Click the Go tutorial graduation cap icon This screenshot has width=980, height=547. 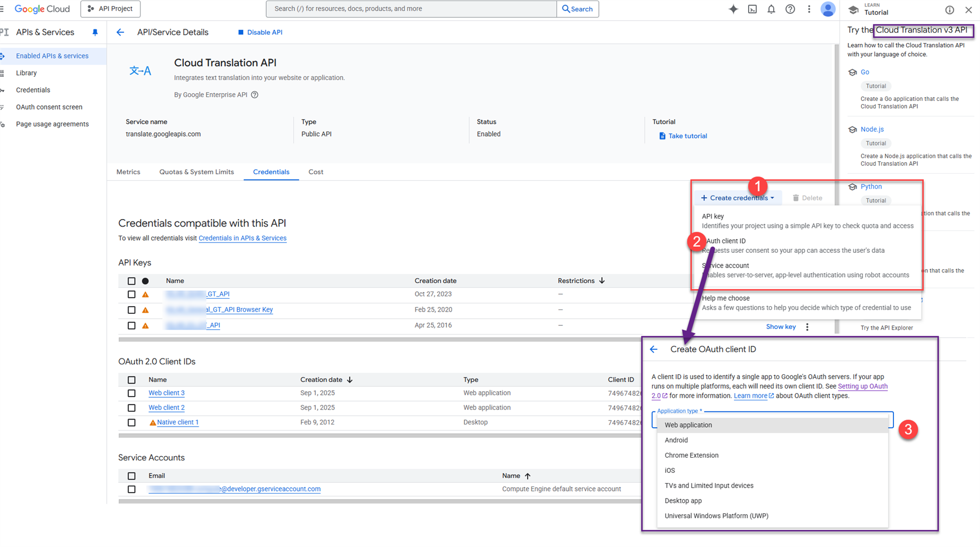(853, 72)
